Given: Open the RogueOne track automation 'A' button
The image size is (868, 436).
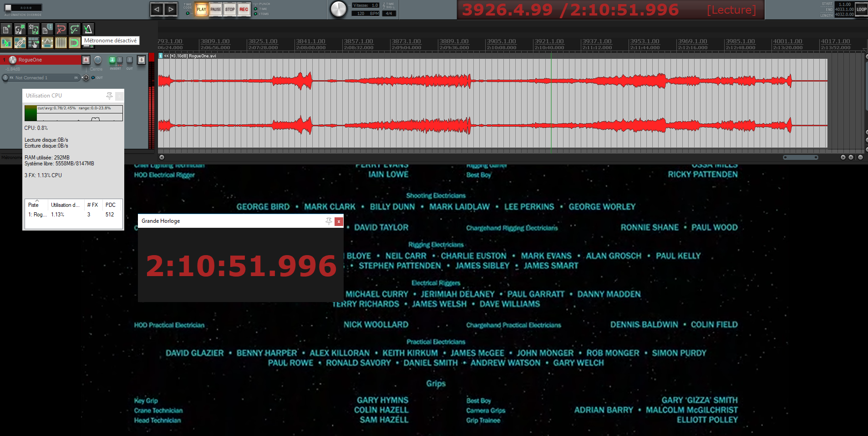Looking at the screenshot, I should [86, 60].
